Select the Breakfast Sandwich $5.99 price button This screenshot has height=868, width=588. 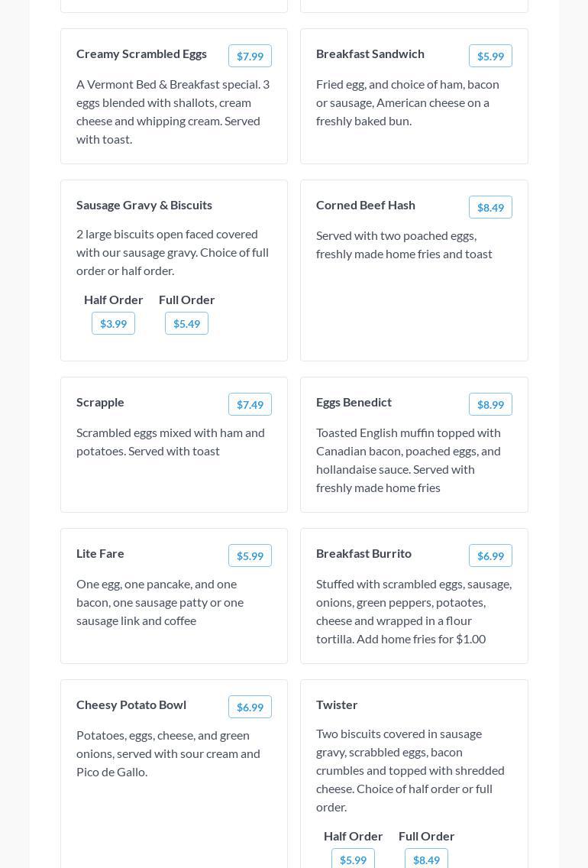point(490,56)
